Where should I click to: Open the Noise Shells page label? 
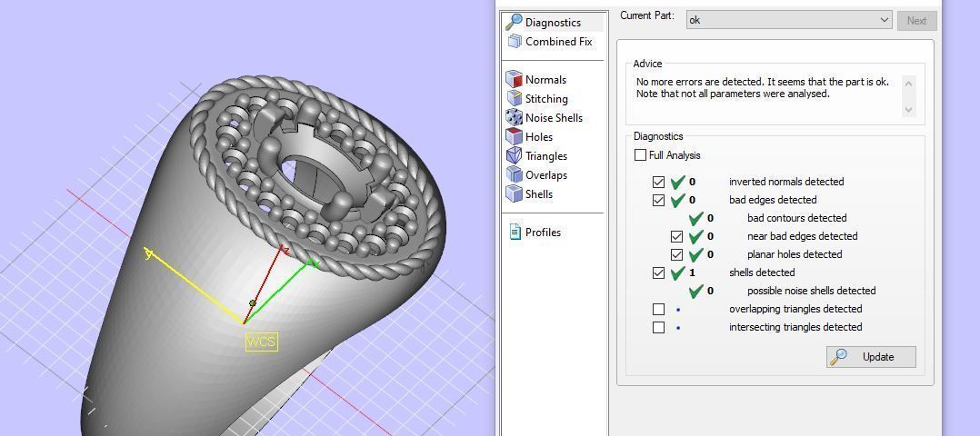(x=554, y=118)
